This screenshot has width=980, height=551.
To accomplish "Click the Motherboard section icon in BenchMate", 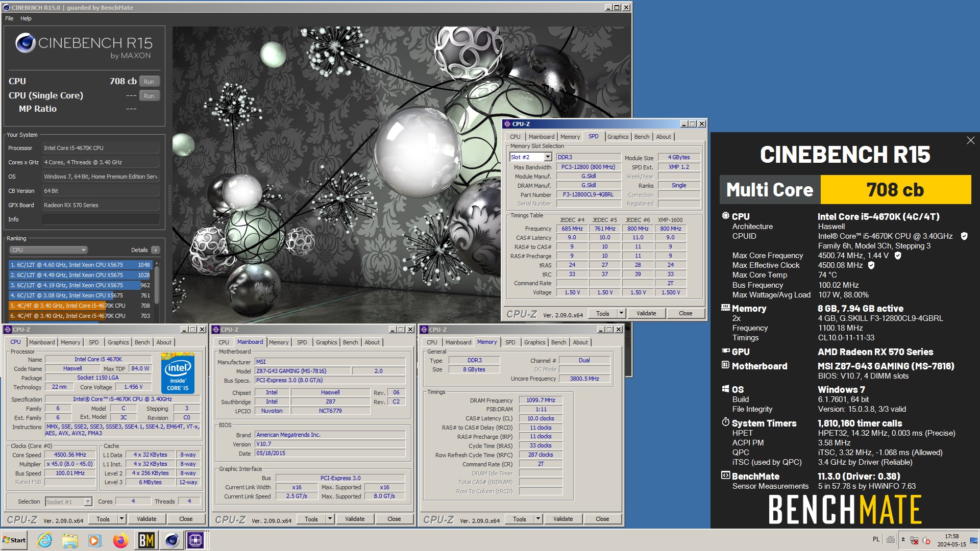I will click(x=725, y=365).
